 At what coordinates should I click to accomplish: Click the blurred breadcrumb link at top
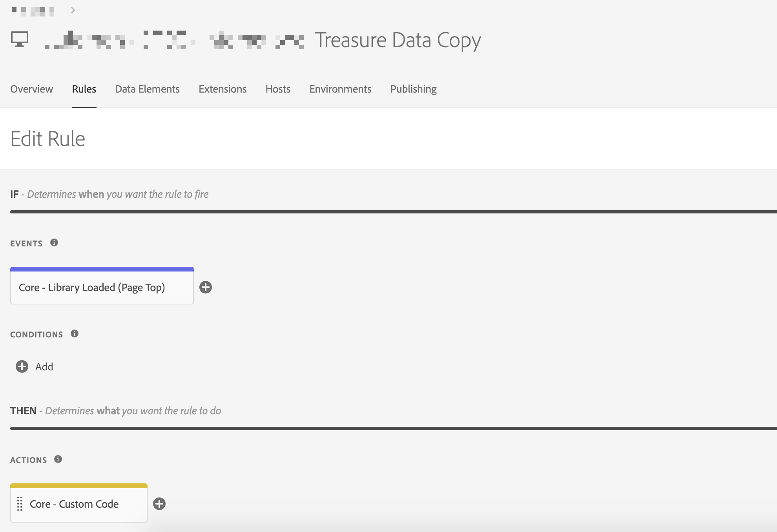[x=33, y=11]
